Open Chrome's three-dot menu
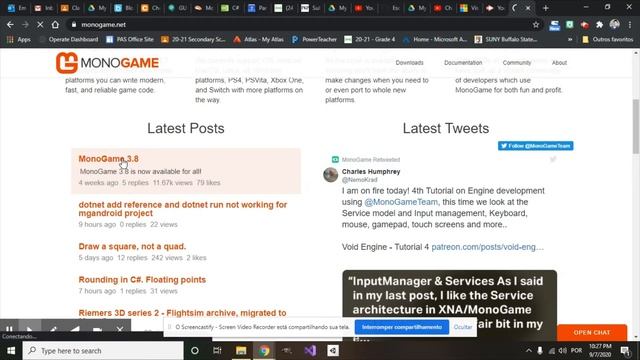Viewport: 640px width, 360px height. click(630, 24)
